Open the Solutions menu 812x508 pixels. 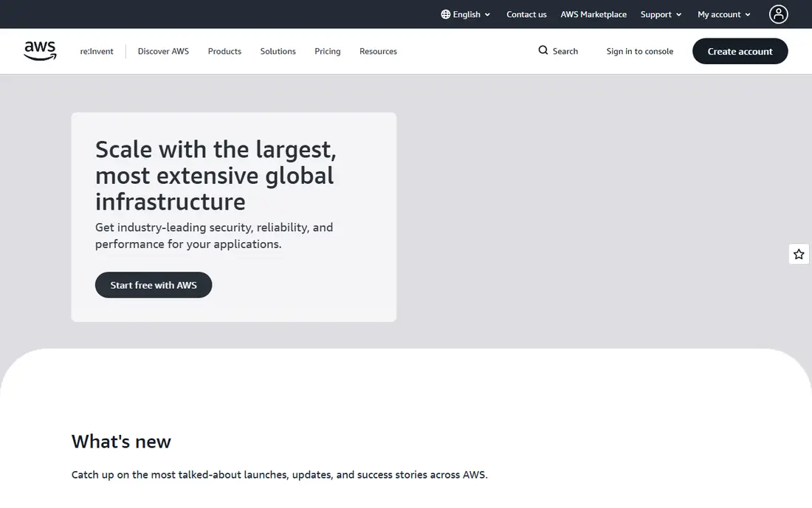[278, 51]
